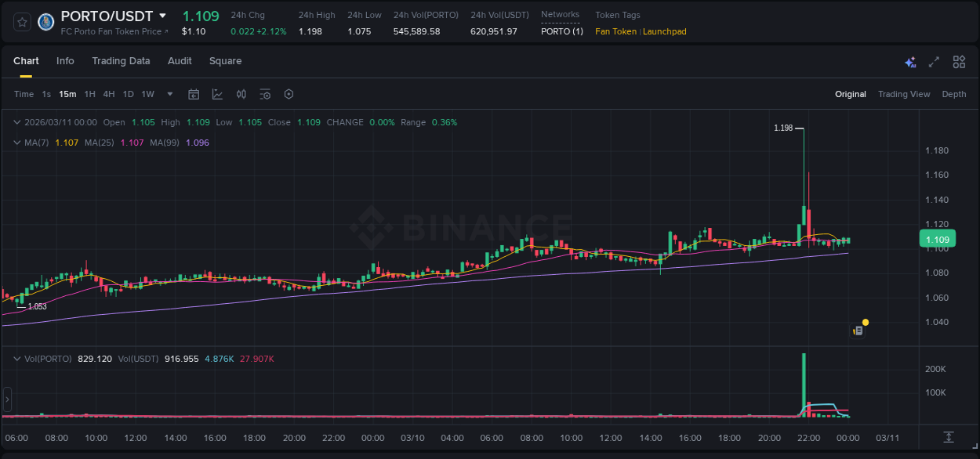
Task: Open the candlestick settings icon
Action: coord(241,94)
